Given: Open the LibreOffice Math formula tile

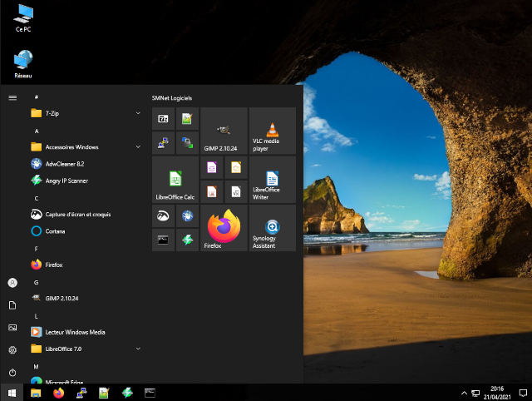Looking at the screenshot, I should (x=236, y=192).
